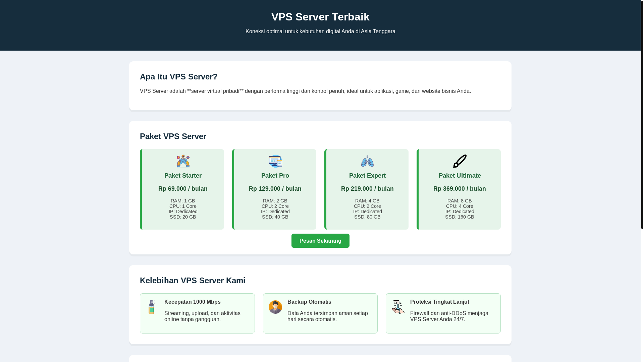Image resolution: width=644 pixels, height=362 pixels.
Task: Click the spray bottle icon beside Kecepatan 1000 Mbps
Action: tap(152, 307)
